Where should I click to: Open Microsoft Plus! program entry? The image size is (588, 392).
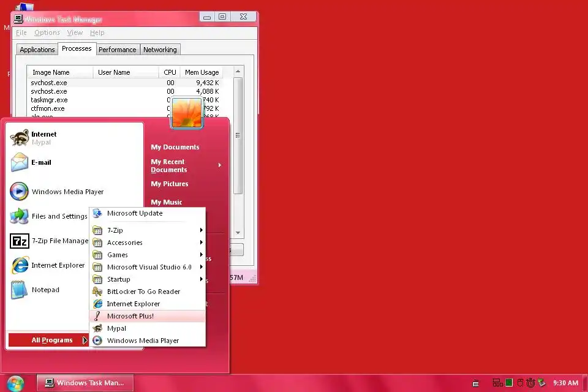coord(148,316)
